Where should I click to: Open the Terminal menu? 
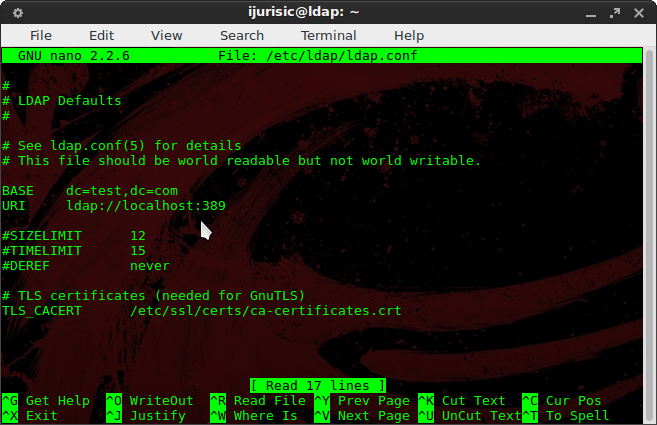[x=328, y=36]
